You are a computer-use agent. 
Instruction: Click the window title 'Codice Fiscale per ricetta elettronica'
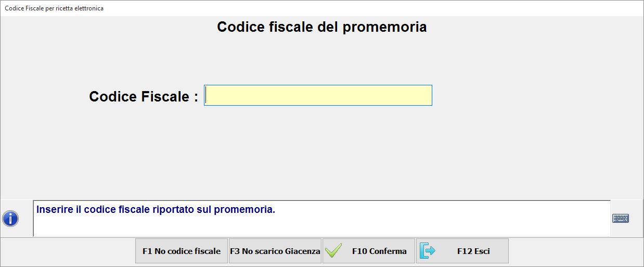pos(54,8)
